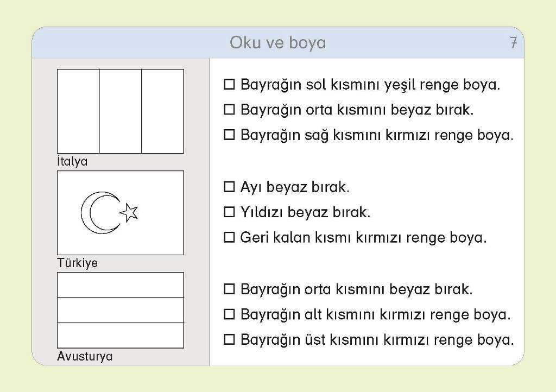
Task: Click the page number 7 in the header
Action: click(514, 43)
